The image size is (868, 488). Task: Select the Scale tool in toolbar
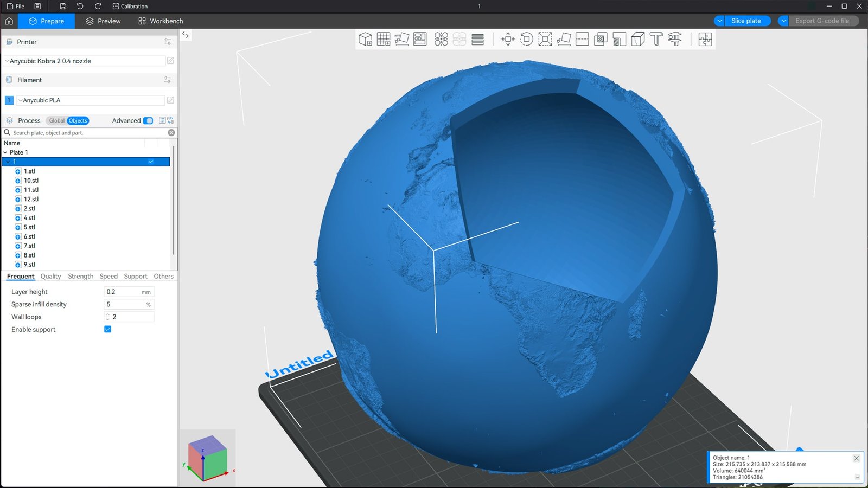click(x=545, y=39)
